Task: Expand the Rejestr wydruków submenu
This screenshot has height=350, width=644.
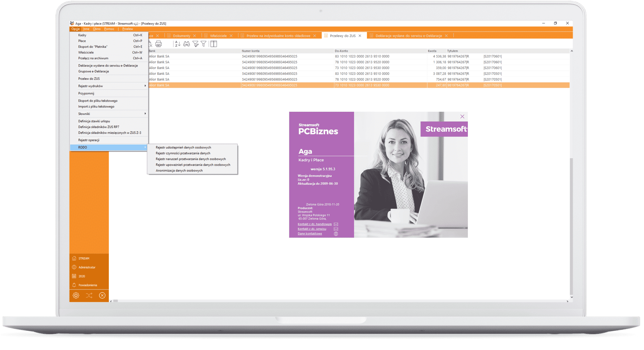Action: coord(109,86)
